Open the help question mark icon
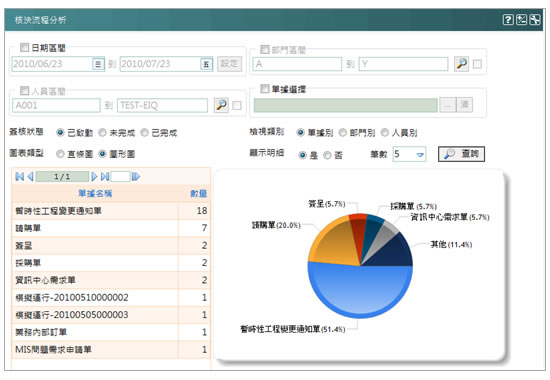The image size is (550, 380). (508, 20)
